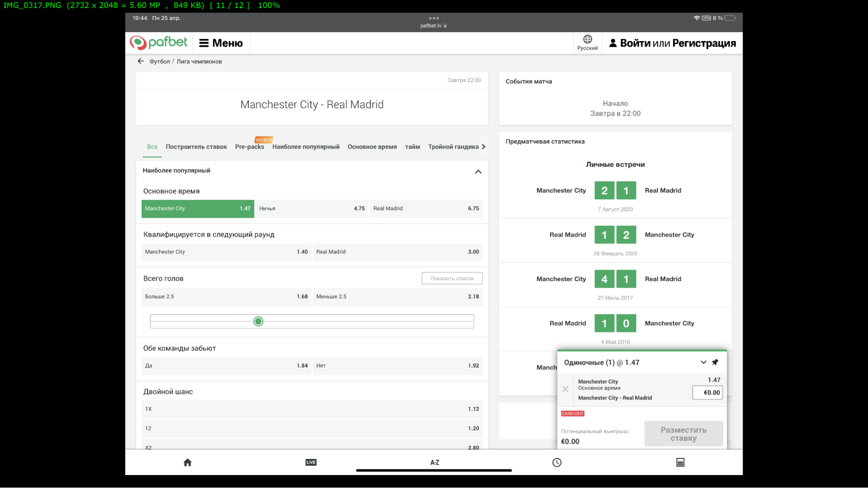This screenshot has height=488, width=868.
Task: Click the Предматчевая статистика heading
Action: pos(545,141)
